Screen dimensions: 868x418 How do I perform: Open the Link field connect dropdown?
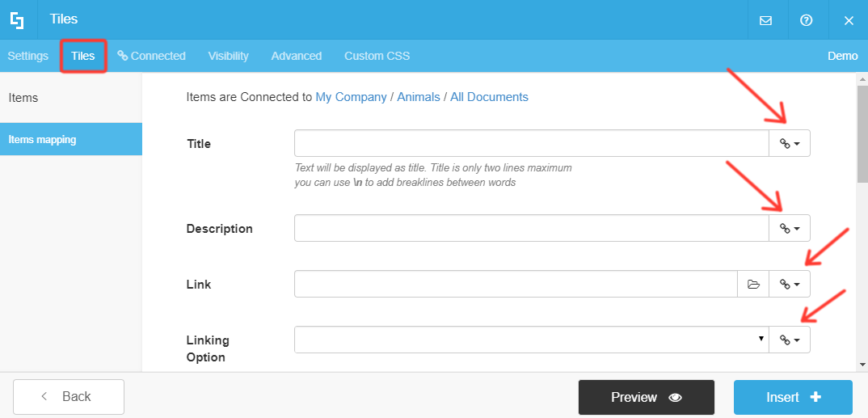point(790,284)
